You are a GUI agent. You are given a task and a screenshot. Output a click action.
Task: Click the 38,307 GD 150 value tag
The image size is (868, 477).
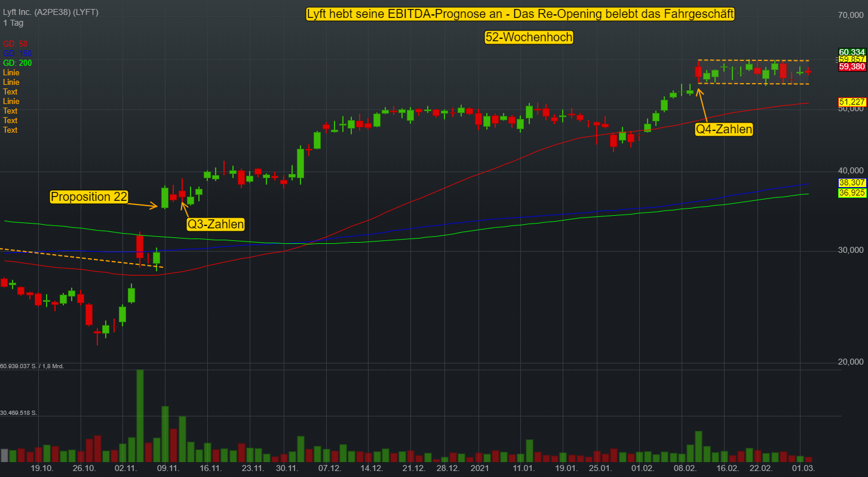[852, 182]
